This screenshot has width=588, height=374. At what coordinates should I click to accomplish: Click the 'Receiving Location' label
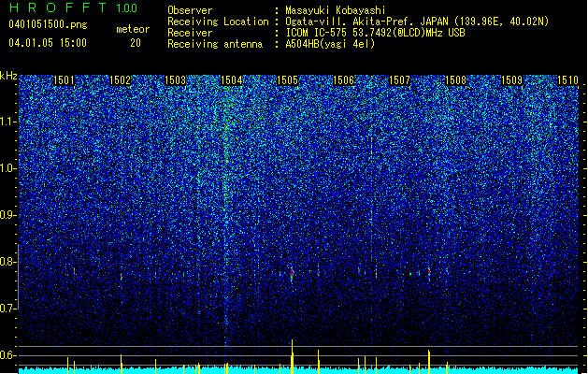click(x=218, y=22)
